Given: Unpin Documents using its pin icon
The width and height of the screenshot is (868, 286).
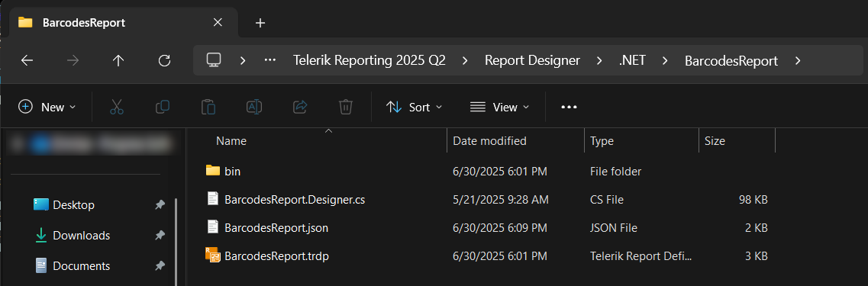Looking at the screenshot, I should point(160,265).
